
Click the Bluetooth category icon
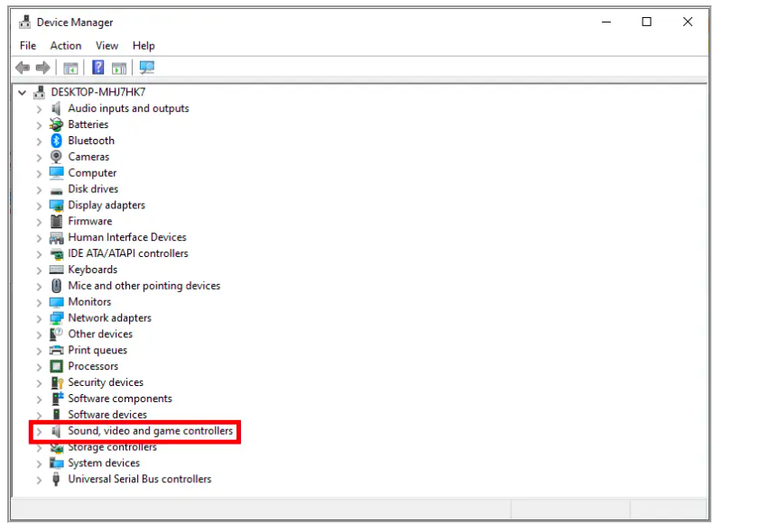pyautogui.click(x=56, y=141)
